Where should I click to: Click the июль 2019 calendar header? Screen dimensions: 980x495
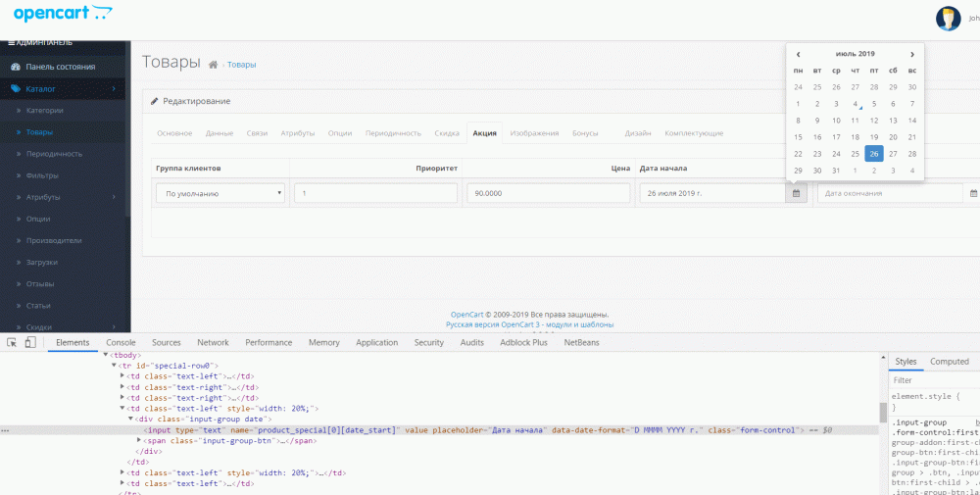(x=855, y=54)
